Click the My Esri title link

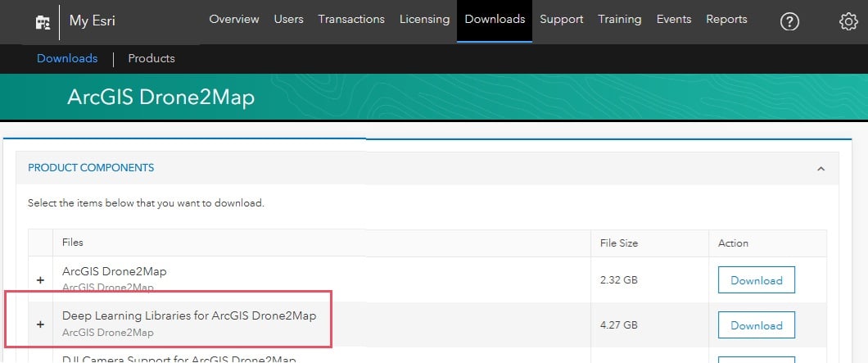click(93, 21)
